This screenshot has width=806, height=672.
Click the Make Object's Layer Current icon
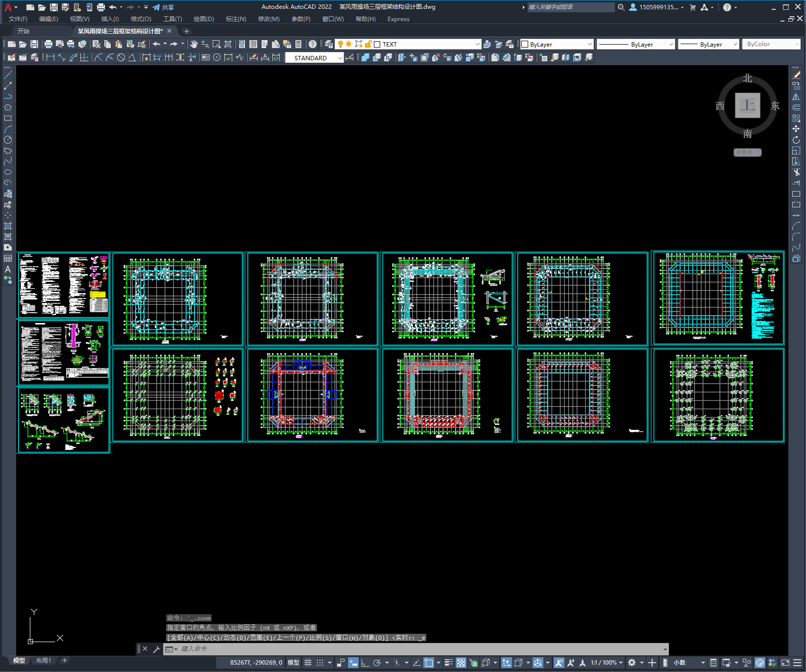pos(487,44)
